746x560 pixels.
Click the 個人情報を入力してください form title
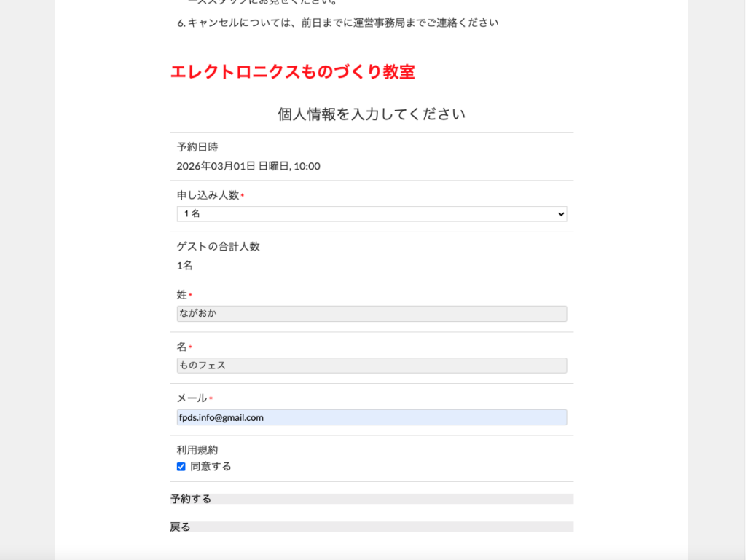(x=371, y=114)
